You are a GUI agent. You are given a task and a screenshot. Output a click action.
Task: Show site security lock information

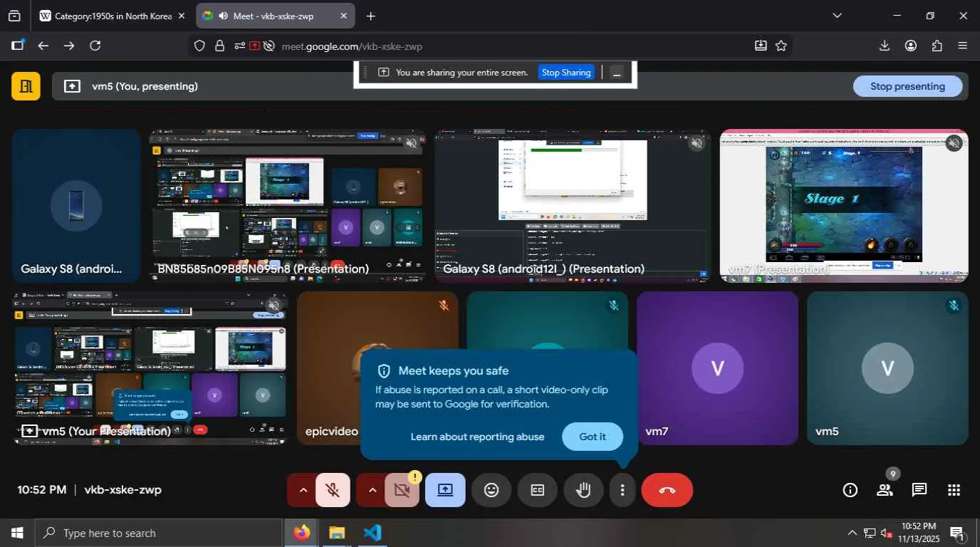coord(219,46)
